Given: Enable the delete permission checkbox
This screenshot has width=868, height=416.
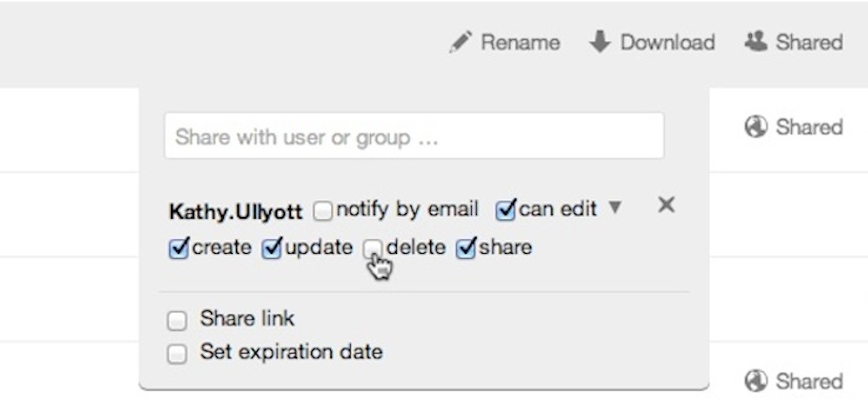Looking at the screenshot, I should pos(372,249).
